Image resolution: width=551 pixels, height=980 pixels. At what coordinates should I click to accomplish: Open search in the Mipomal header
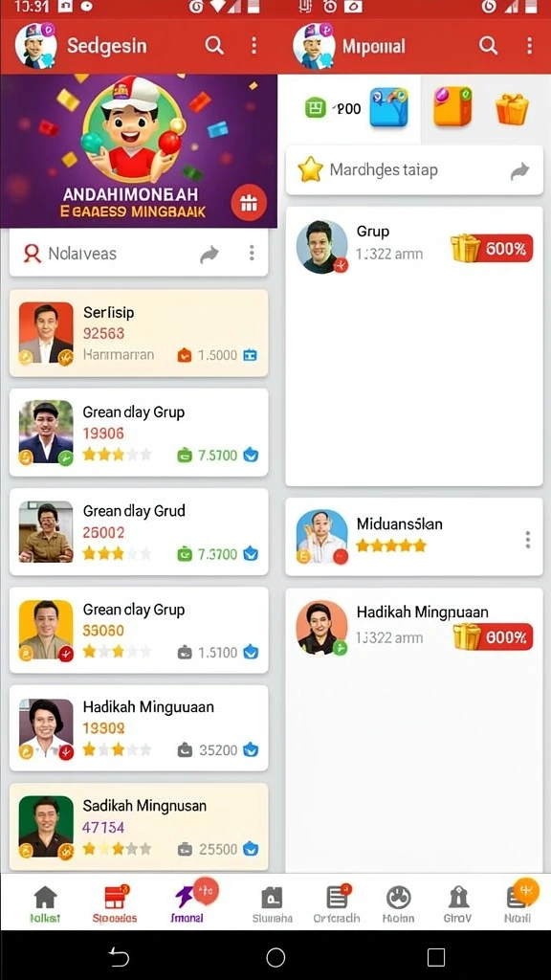tap(488, 46)
